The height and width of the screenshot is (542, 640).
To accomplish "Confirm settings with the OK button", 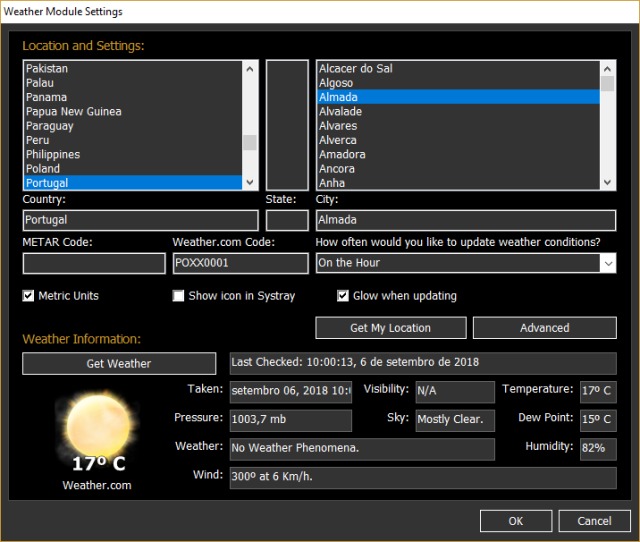I will pos(515,521).
